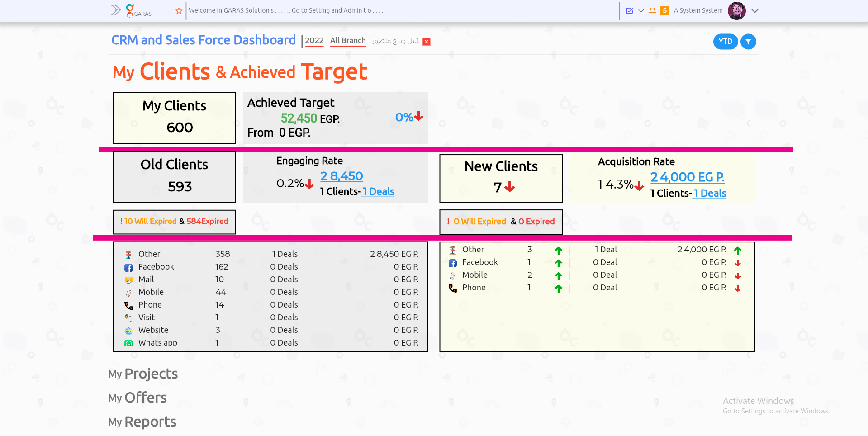Viewport: 868px width, 436px height.
Task: Open the user profile avatar
Action: [x=736, y=11]
